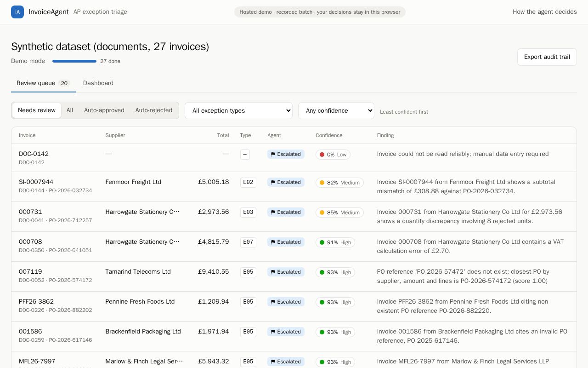Open invoice SI-0007944 row

(x=294, y=187)
